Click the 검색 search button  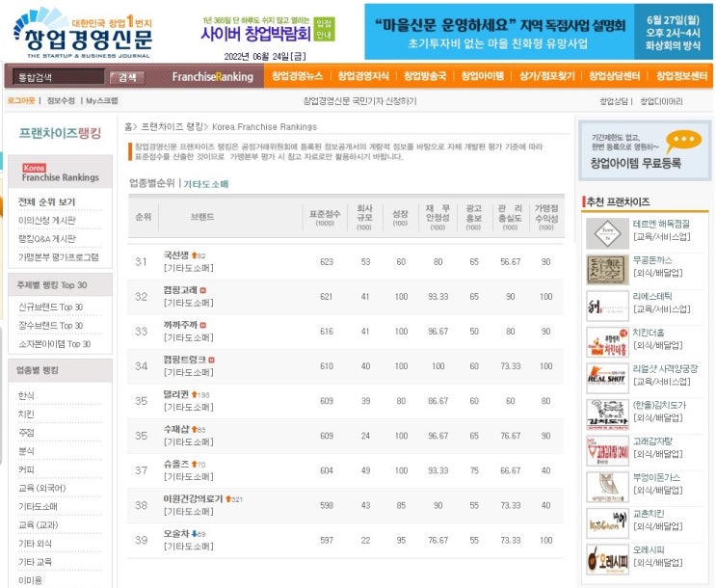pyautogui.click(x=127, y=77)
